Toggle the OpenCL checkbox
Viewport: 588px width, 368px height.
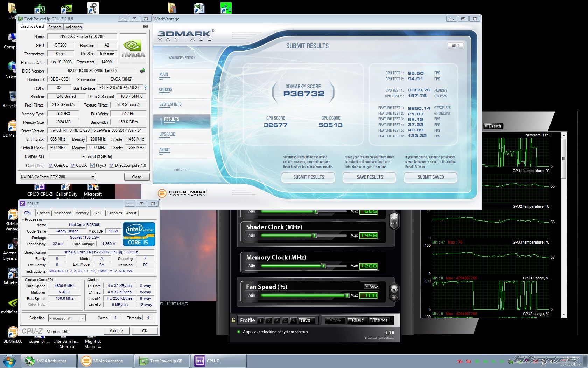(51, 165)
